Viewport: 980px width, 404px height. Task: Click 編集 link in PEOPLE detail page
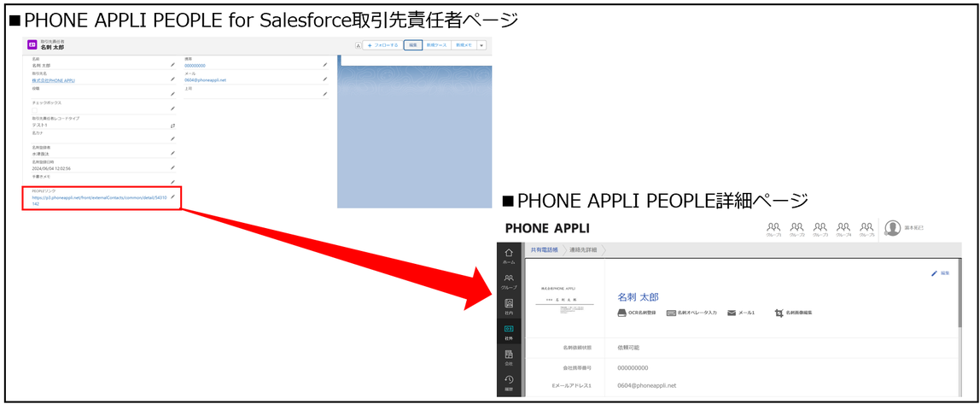coord(941,273)
